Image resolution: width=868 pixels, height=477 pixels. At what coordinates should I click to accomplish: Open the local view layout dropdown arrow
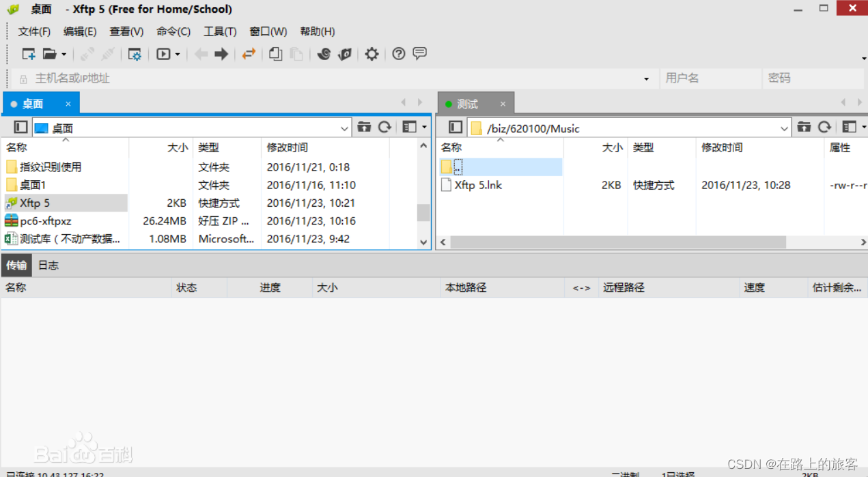pos(424,128)
